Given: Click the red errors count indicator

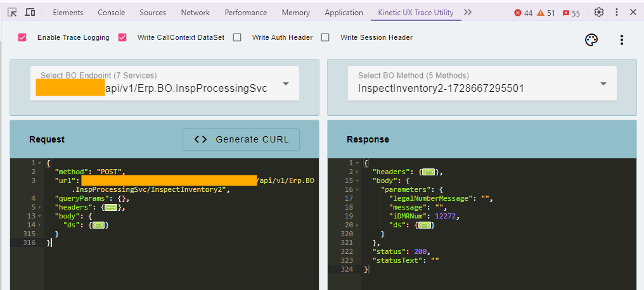Looking at the screenshot, I should point(524,13).
